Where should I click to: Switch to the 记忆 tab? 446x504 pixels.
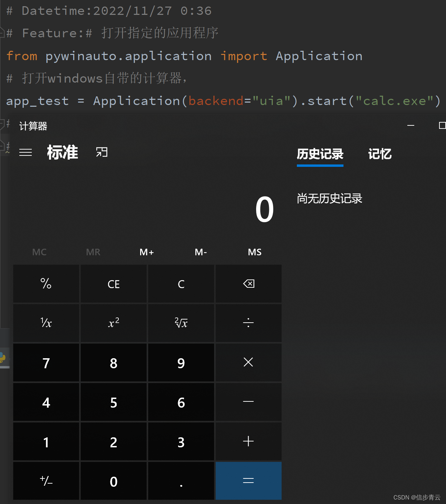coord(380,154)
